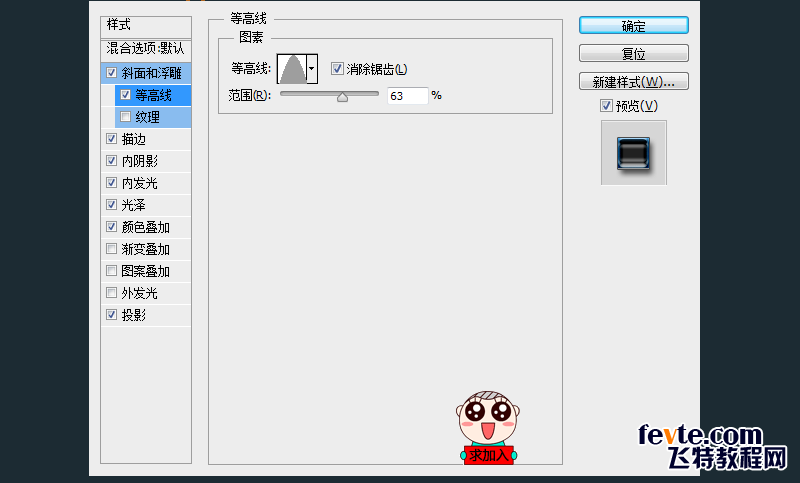This screenshot has height=483, width=800.
Task: Toggle the 预览 preview checkbox
Action: click(x=606, y=106)
